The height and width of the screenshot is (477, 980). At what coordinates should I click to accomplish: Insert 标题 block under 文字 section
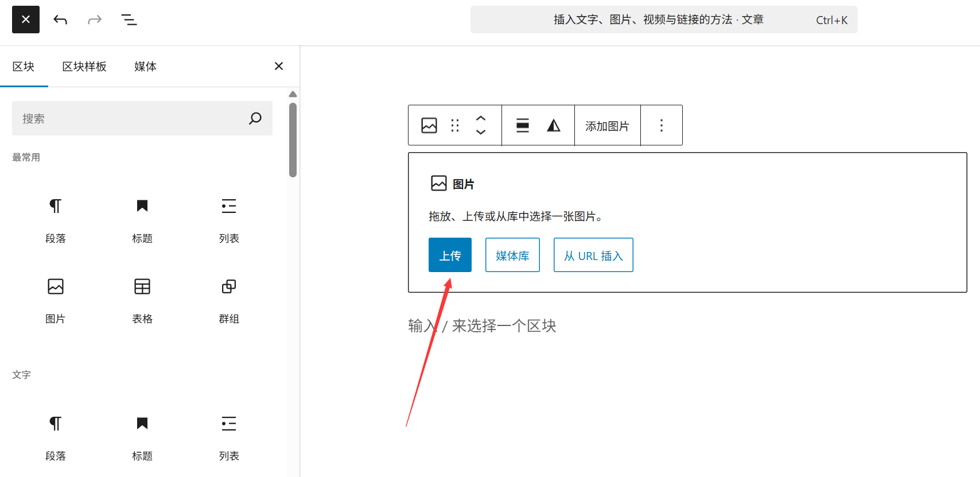pyautogui.click(x=142, y=439)
